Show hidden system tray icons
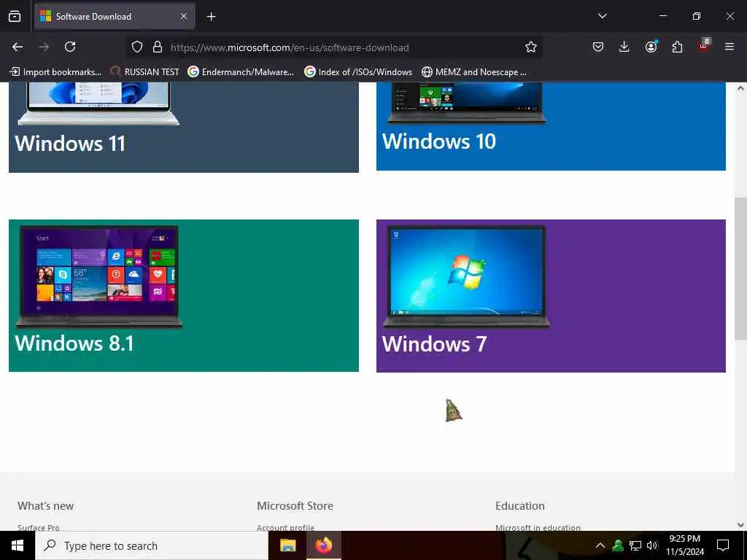The height and width of the screenshot is (560, 747). tap(600, 545)
